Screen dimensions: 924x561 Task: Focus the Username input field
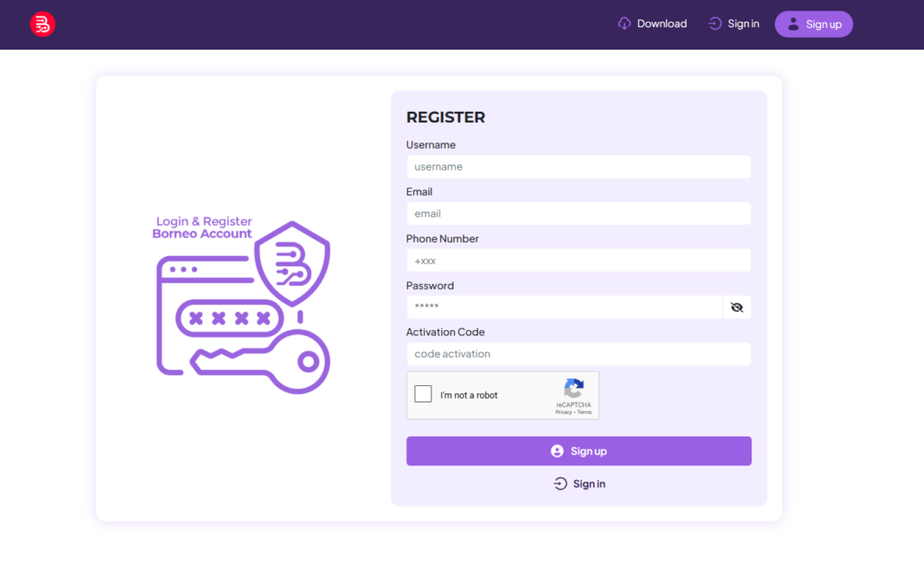[x=578, y=167]
